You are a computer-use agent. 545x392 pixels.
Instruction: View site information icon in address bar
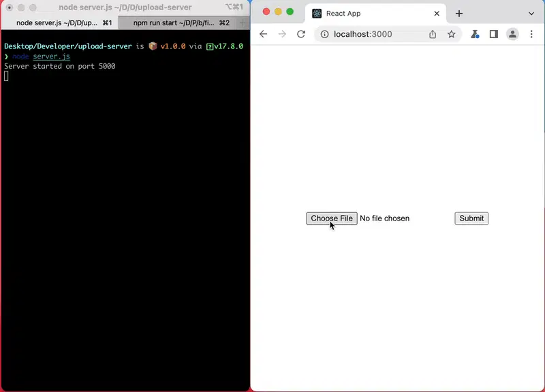[x=324, y=34]
